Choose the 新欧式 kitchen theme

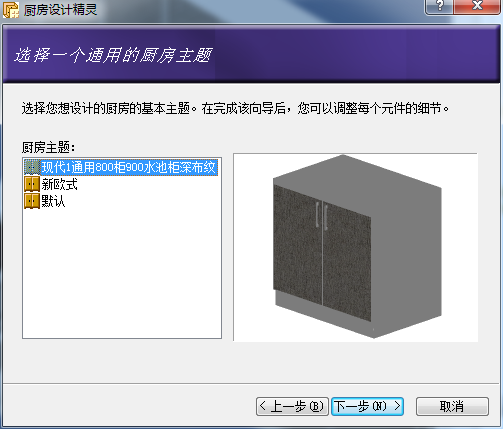tap(59, 184)
